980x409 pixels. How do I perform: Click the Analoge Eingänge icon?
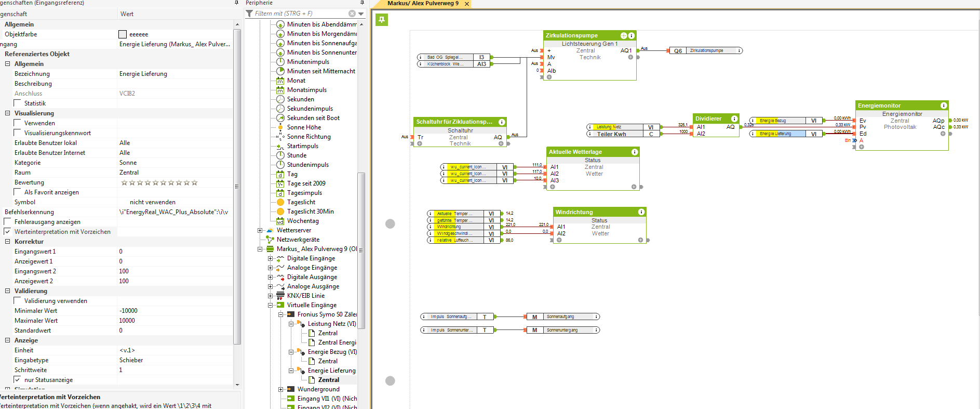point(280,268)
